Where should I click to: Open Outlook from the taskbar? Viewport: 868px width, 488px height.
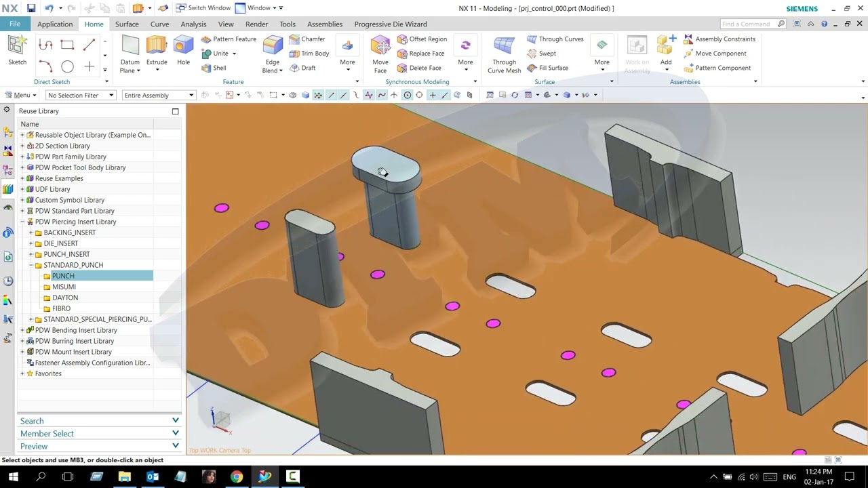153,476
